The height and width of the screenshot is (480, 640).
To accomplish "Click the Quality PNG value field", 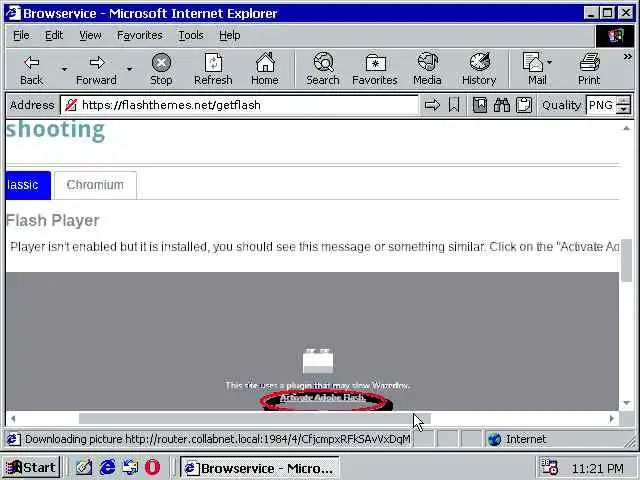I will coord(601,105).
